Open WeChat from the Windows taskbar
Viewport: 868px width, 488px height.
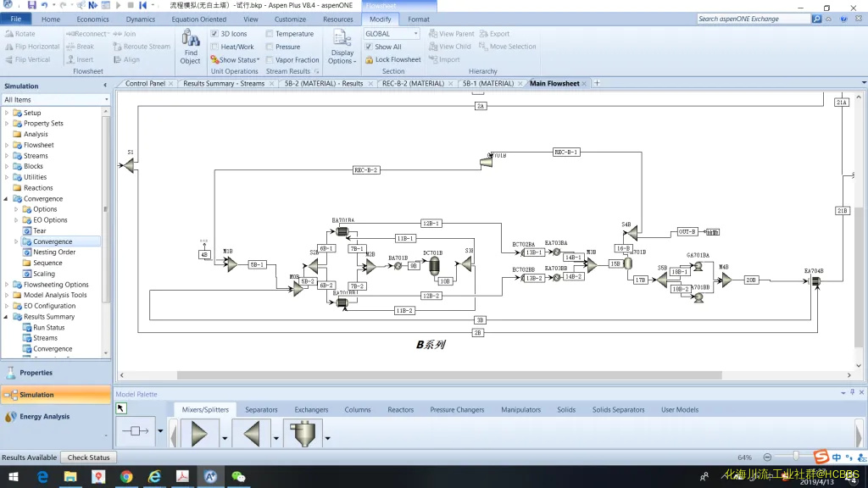[x=238, y=476]
